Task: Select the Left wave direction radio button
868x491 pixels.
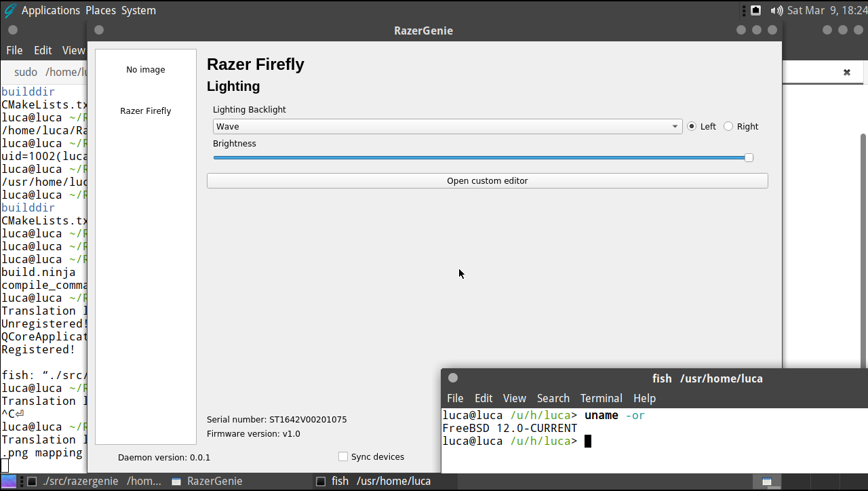Action: click(x=692, y=126)
